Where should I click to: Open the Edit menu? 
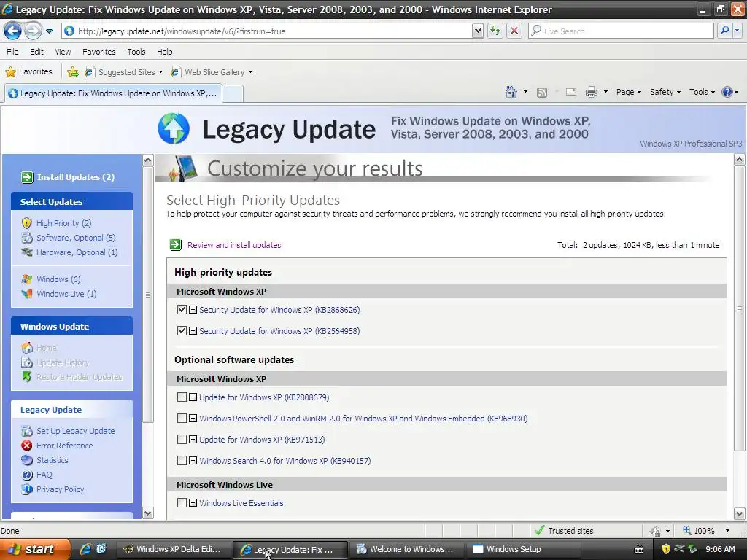pyautogui.click(x=36, y=52)
